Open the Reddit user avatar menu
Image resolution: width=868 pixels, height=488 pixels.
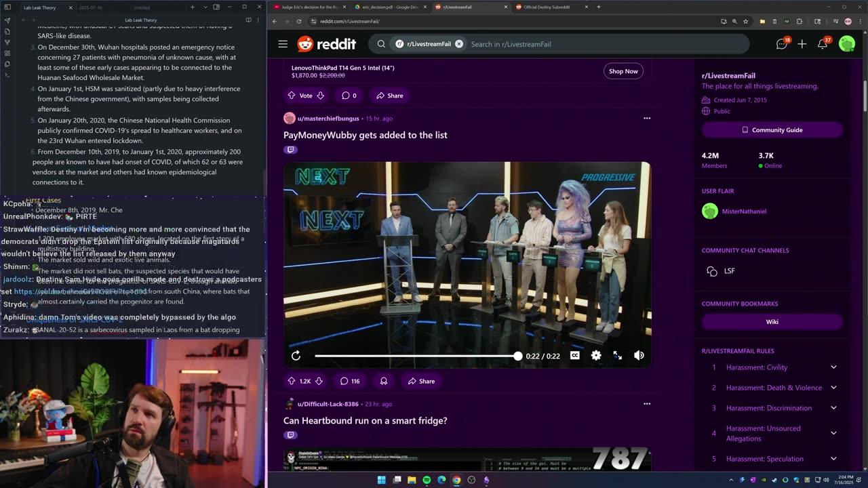pyautogui.click(x=847, y=44)
